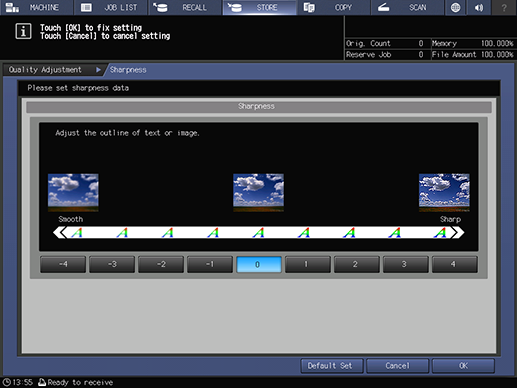This screenshot has height=388, width=517.
Task: Select sharpness level 0
Action: (x=259, y=264)
